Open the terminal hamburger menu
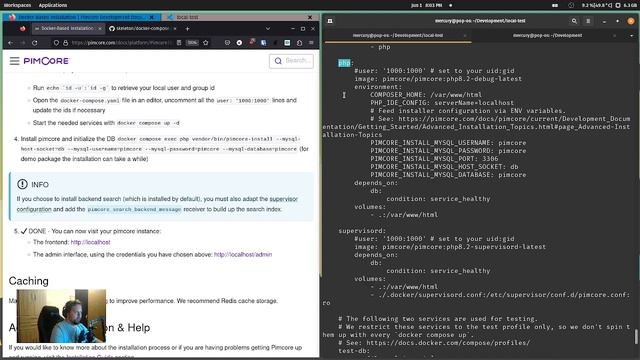The height and width of the screenshot is (360, 640). pyautogui.click(x=588, y=21)
